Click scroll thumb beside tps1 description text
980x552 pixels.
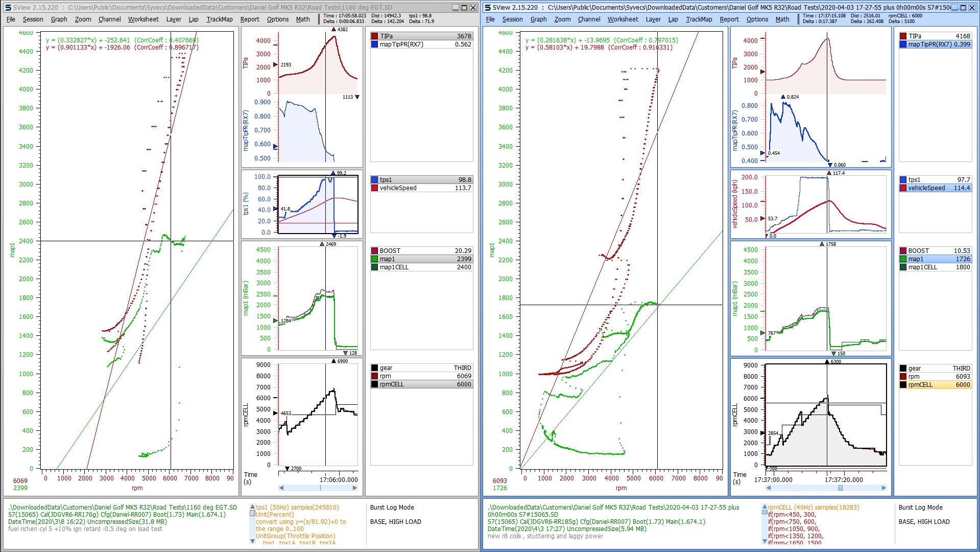[x=252, y=513]
